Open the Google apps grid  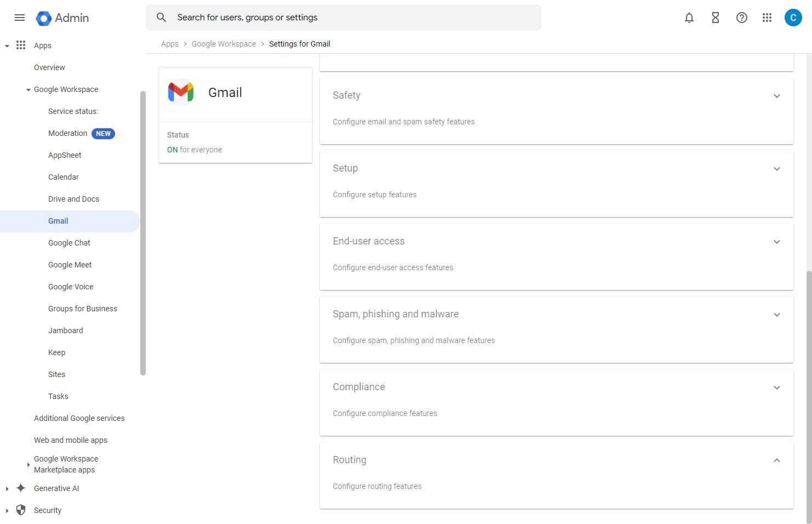pos(767,18)
